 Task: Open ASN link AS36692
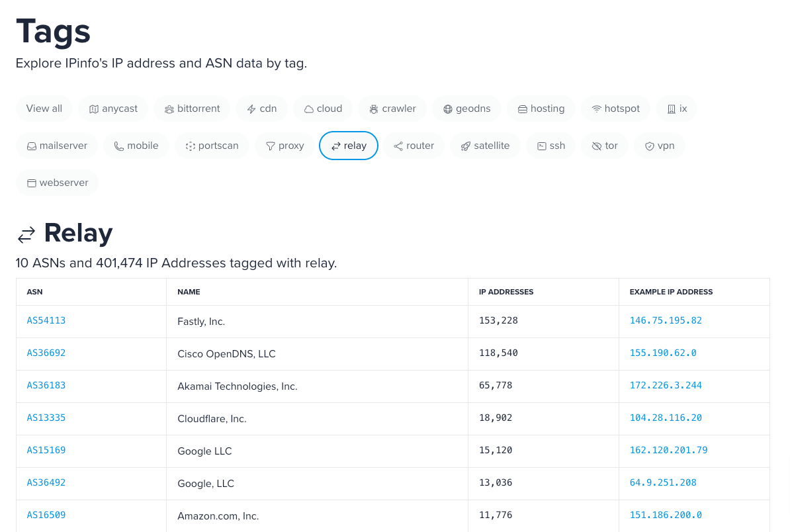(x=46, y=353)
